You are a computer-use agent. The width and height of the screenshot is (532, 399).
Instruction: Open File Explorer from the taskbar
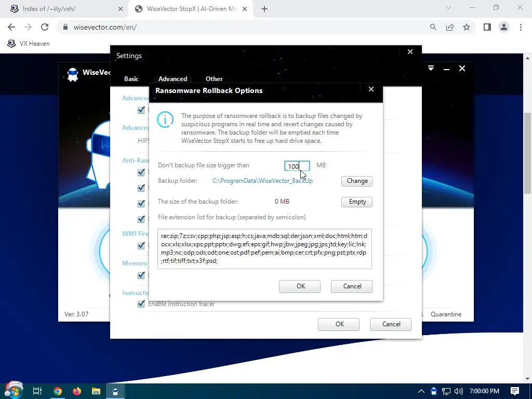(x=96, y=391)
